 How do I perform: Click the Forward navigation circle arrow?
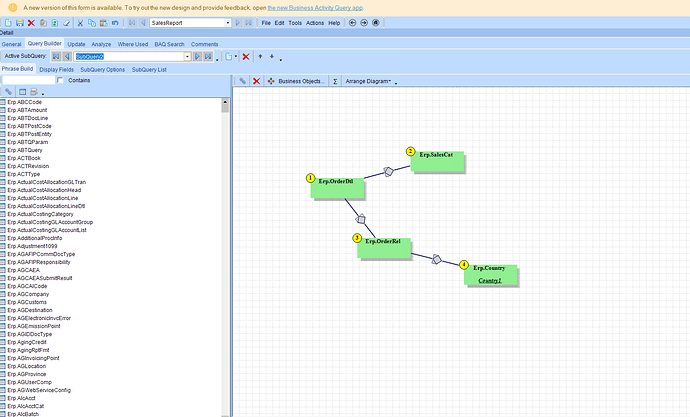[364, 23]
